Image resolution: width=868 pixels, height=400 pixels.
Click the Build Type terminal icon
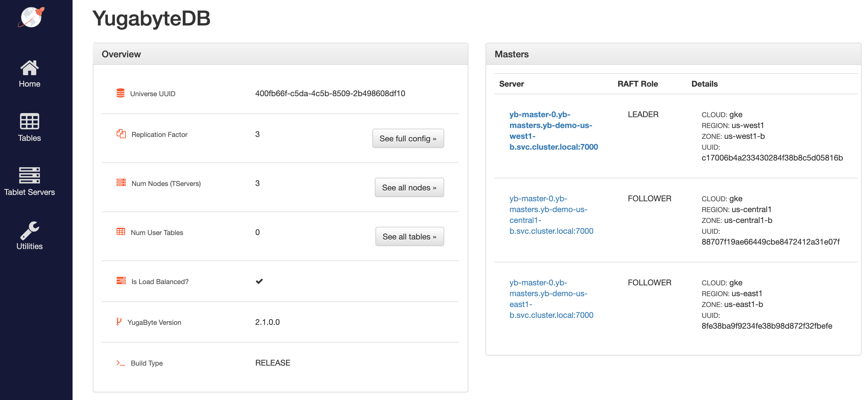(x=120, y=362)
